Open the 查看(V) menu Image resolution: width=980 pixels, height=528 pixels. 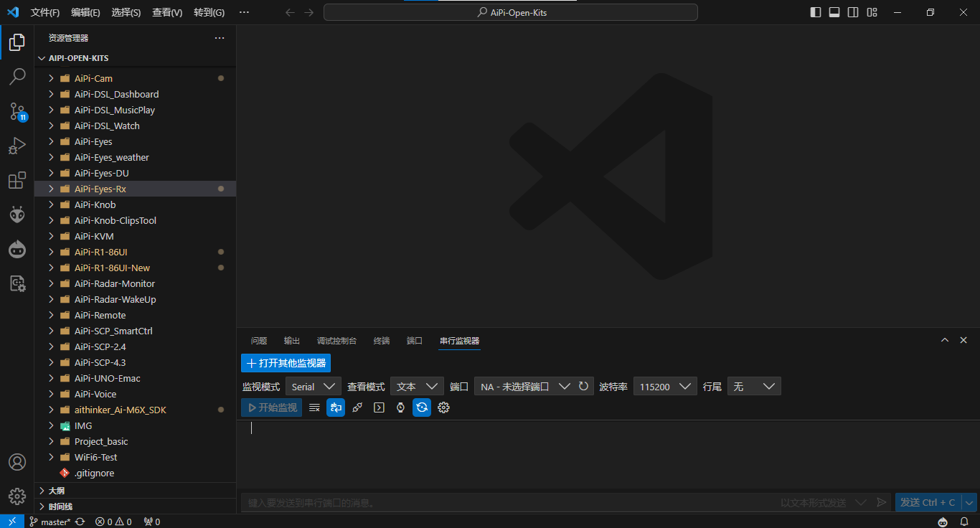tap(167, 12)
